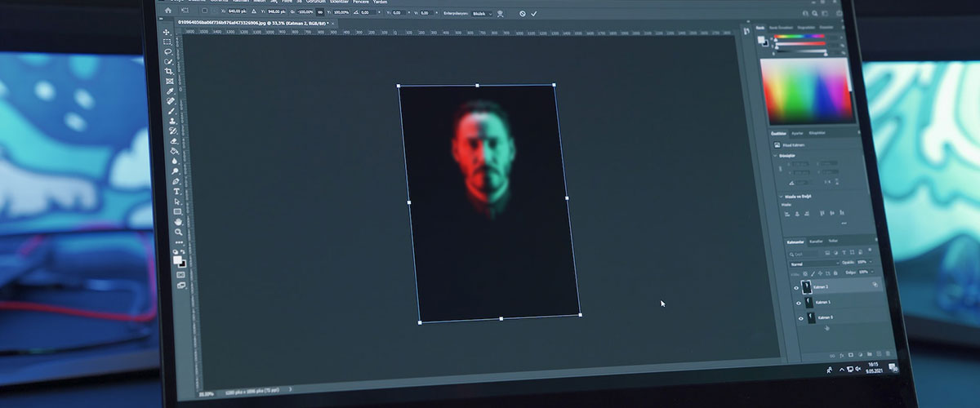Image resolution: width=980 pixels, height=408 pixels.
Task: Click the foreground color swatch in toolbar
Action: pos(176,259)
